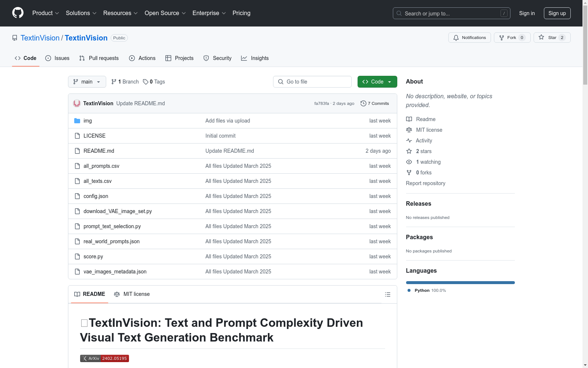Image resolution: width=588 pixels, height=368 pixels.
Task: Click the all_prompts.csv file icon
Action: pos(77,166)
